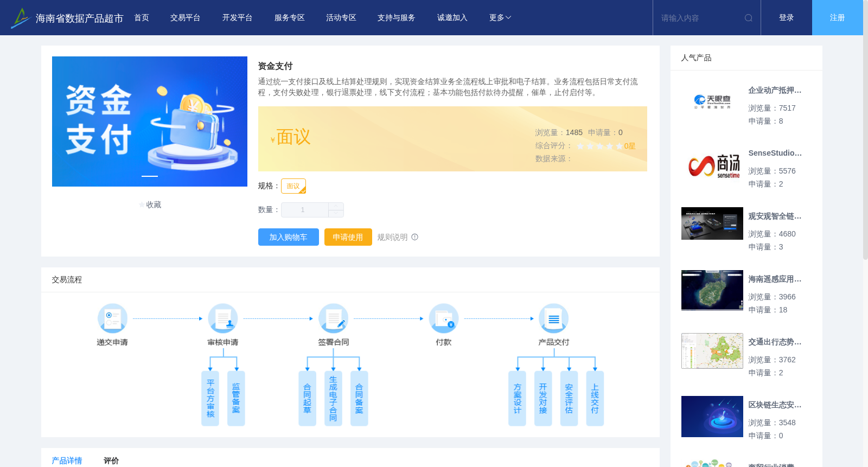Go to 首页 in navigation
The height and width of the screenshot is (467, 868).
click(142, 18)
